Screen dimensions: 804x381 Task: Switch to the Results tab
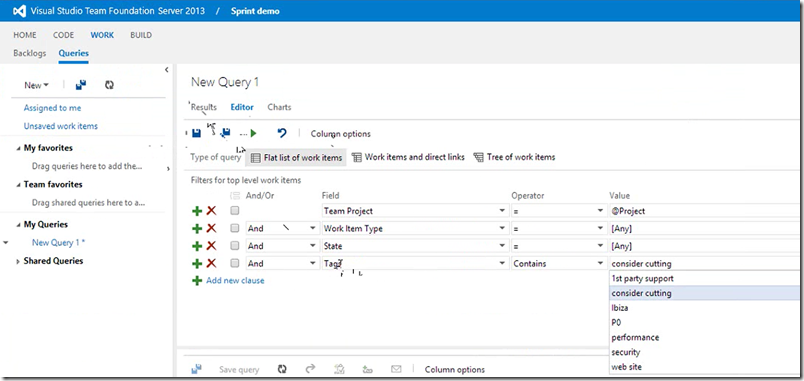tap(204, 107)
